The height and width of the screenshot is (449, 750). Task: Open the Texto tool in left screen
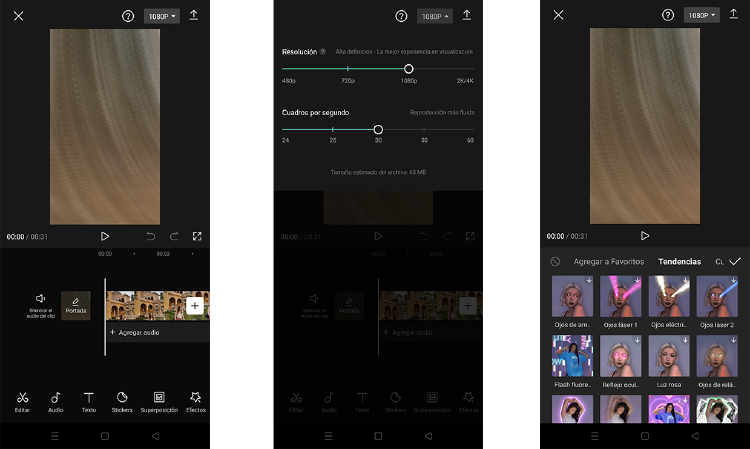click(88, 401)
